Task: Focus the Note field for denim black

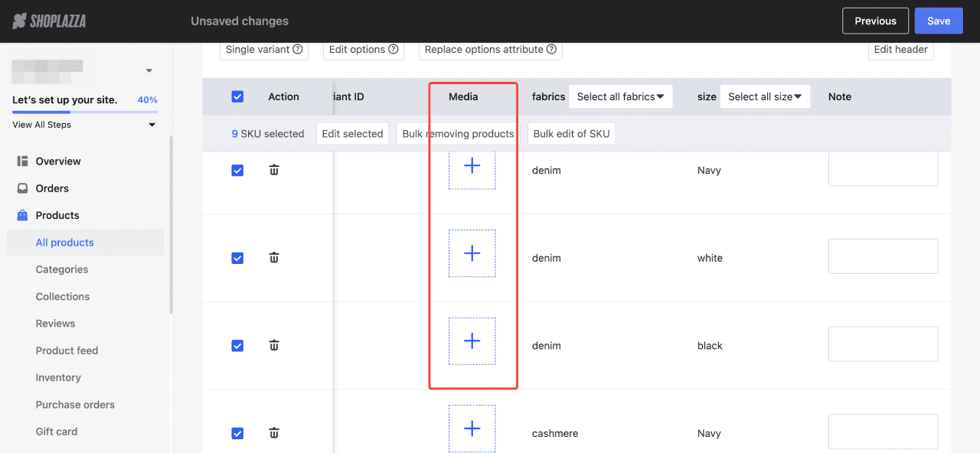Action: tap(883, 344)
